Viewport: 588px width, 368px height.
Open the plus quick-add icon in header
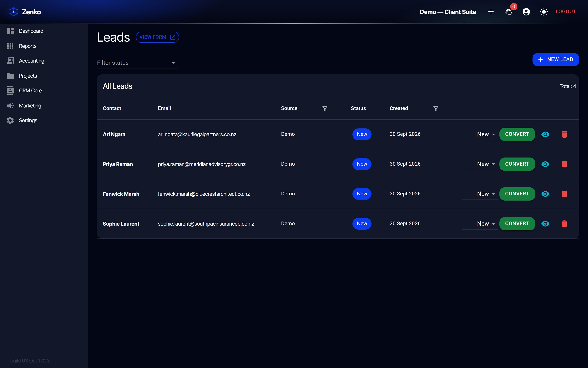pos(491,12)
